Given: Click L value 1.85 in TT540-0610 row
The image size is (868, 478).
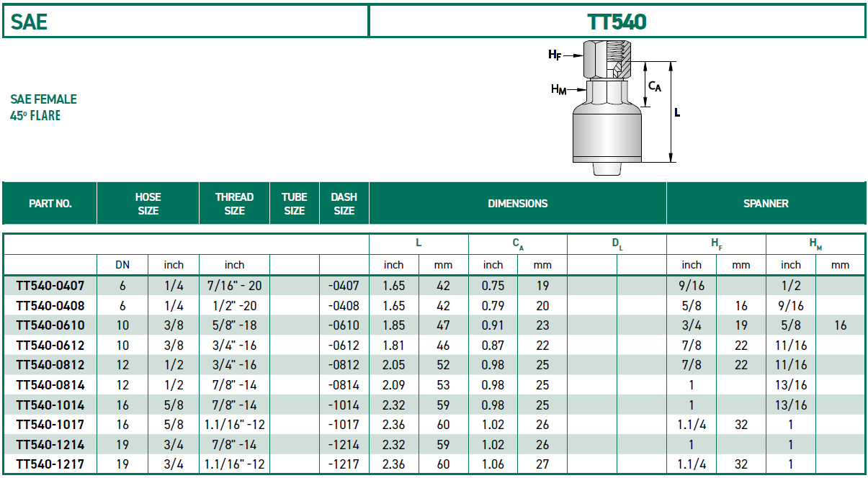Looking at the screenshot, I should click(394, 325).
